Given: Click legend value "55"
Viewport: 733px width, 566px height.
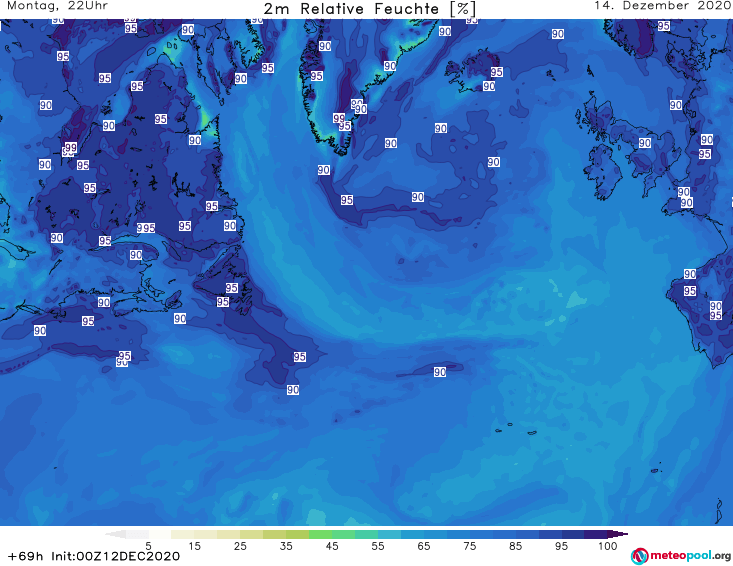Looking at the screenshot, I should [378, 546].
